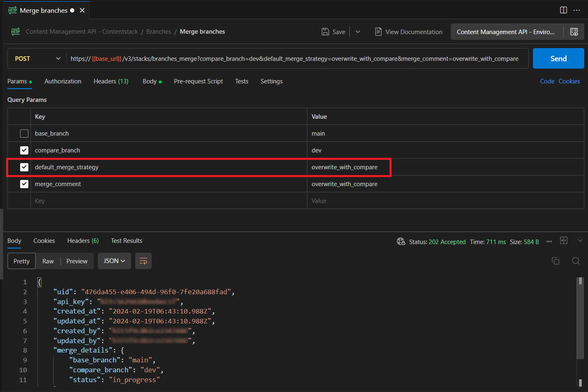The width and height of the screenshot is (588, 392).
Task: Click the 202 Accepted status text
Action: [x=447, y=242]
